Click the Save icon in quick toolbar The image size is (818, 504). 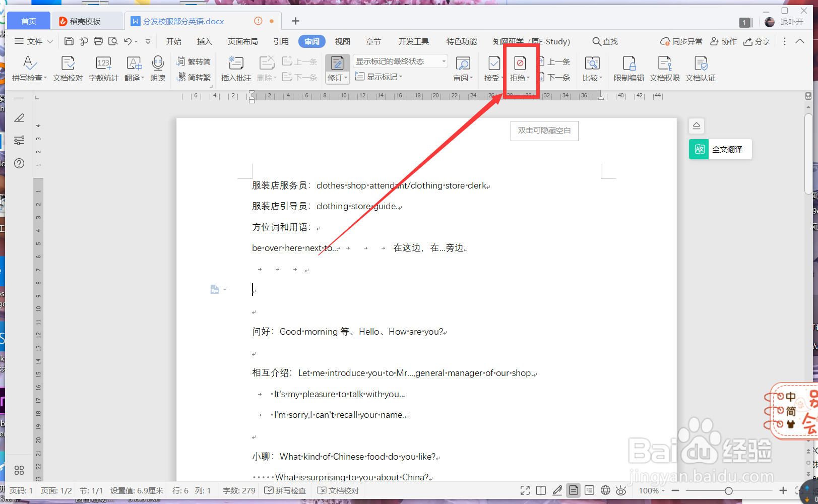tap(69, 41)
